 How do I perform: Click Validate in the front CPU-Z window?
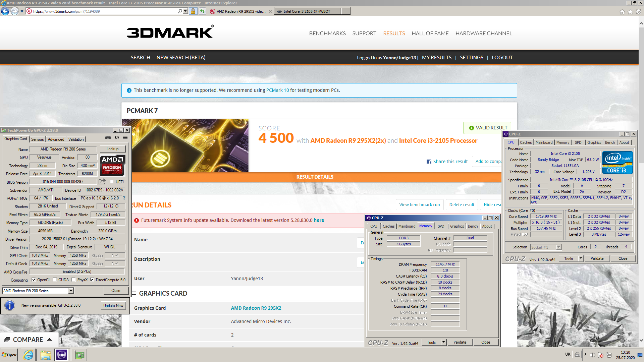pyautogui.click(x=460, y=342)
